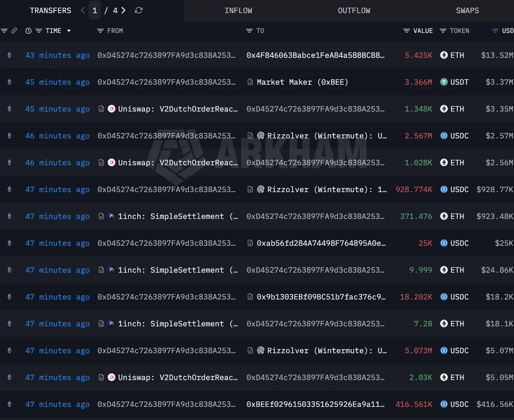The height and width of the screenshot is (420, 514).
Task: Open Market Maker (0xBEE) entity
Action: (x=302, y=82)
